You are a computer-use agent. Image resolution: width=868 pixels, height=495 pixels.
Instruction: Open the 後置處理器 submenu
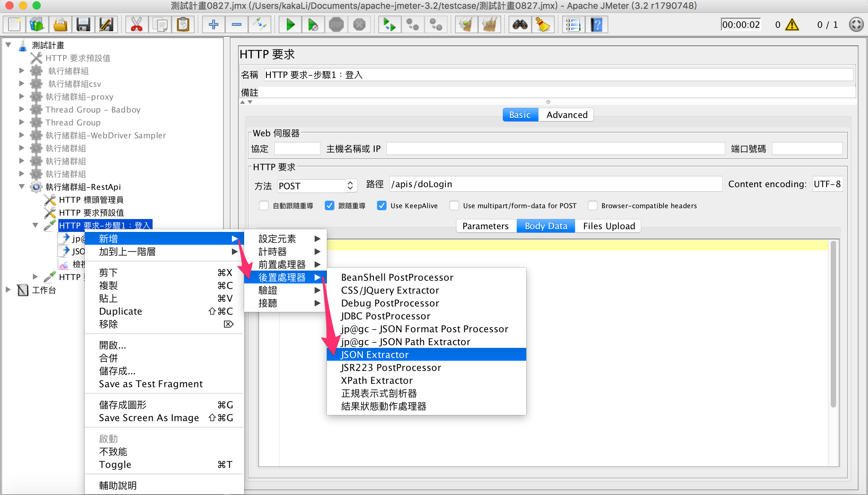point(285,277)
